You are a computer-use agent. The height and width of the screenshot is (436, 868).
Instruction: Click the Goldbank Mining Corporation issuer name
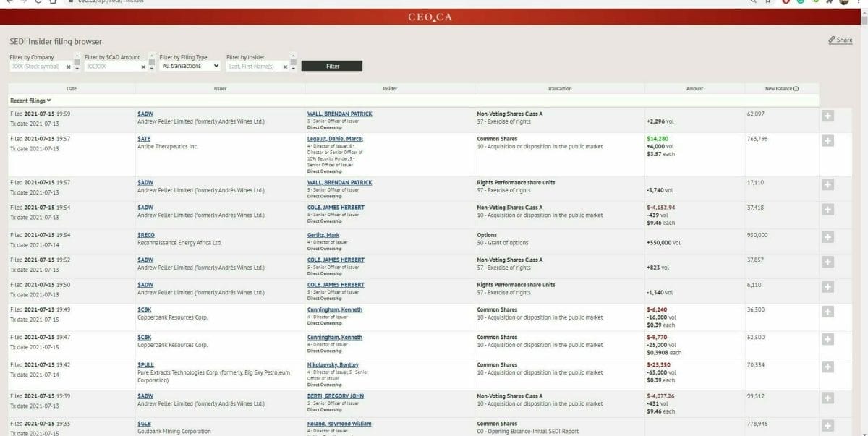coord(174,432)
